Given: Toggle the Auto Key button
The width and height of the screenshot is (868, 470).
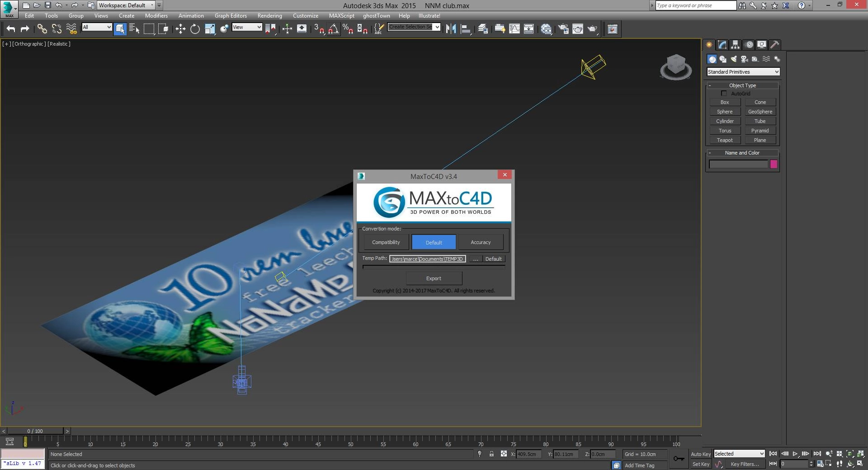Looking at the screenshot, I should click(701, 454).
